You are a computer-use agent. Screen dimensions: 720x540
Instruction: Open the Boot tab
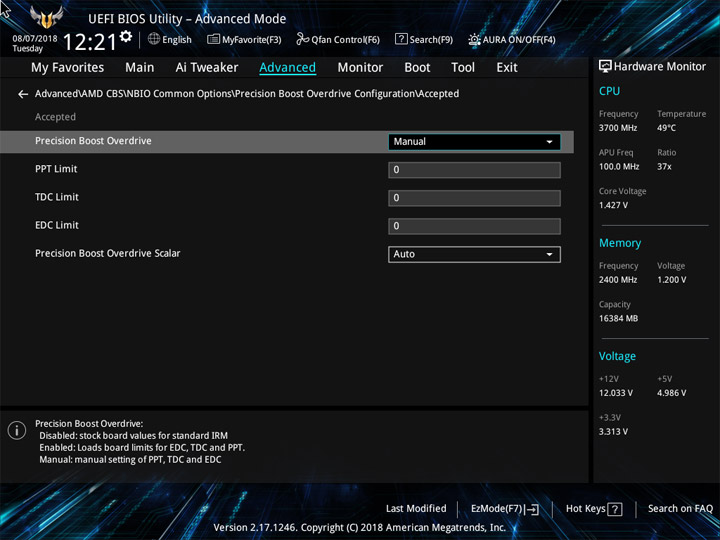[417, 68]
